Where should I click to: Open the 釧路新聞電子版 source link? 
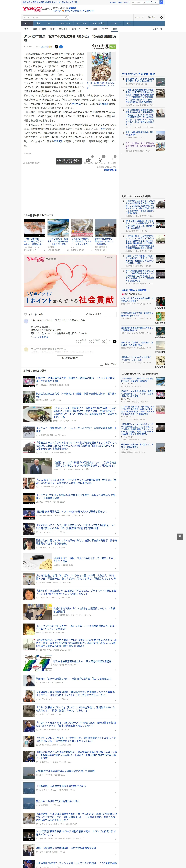click(x=110, y=170)
